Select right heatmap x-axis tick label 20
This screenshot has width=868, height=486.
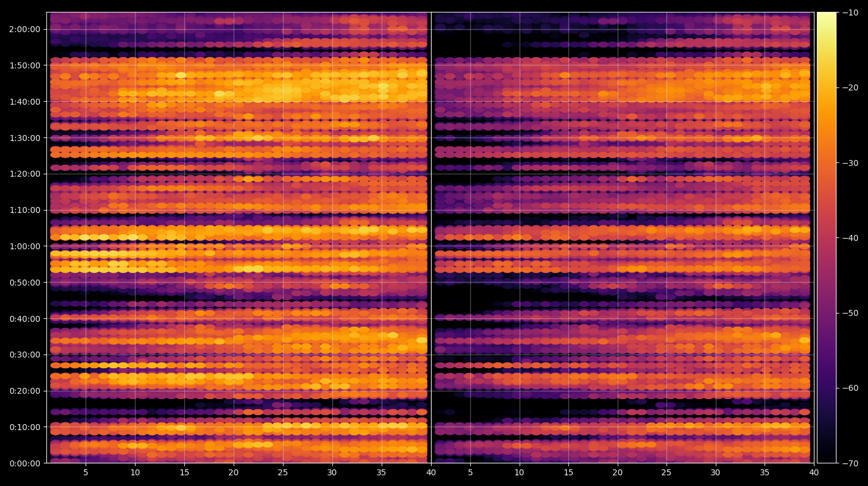(x=618, y=473)
